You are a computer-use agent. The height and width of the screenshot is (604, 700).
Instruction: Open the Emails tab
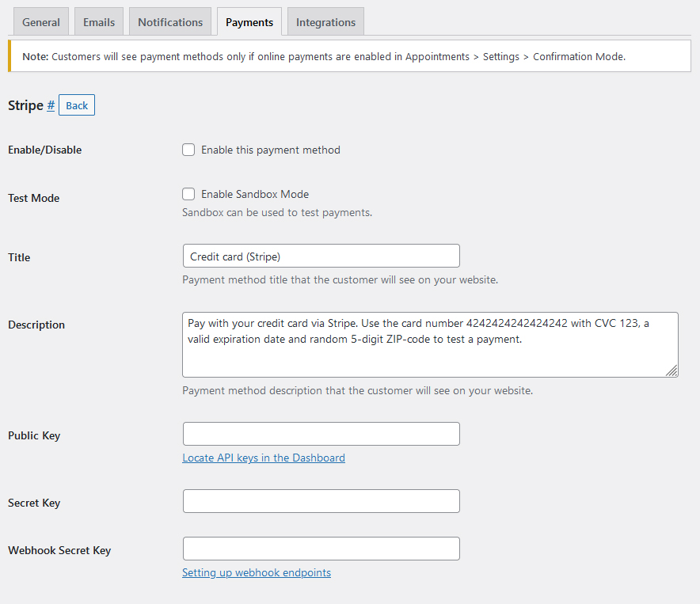pos(99,22)
